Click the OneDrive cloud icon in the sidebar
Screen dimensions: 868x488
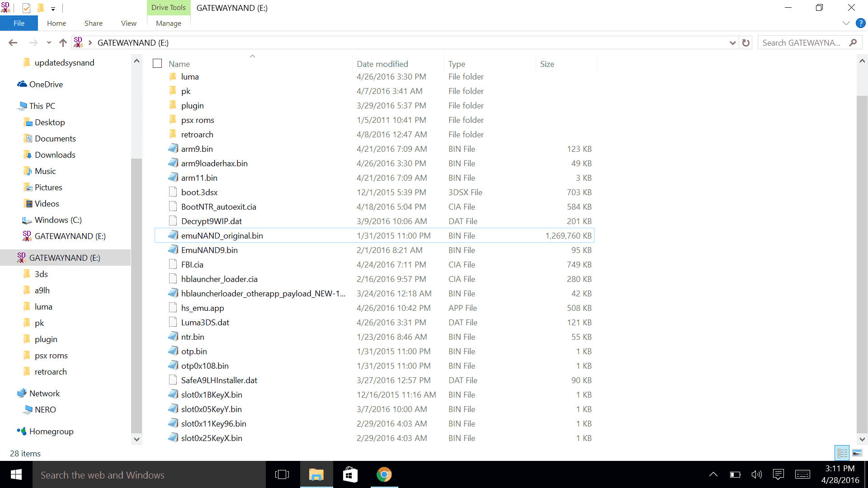tap(22, 84)
